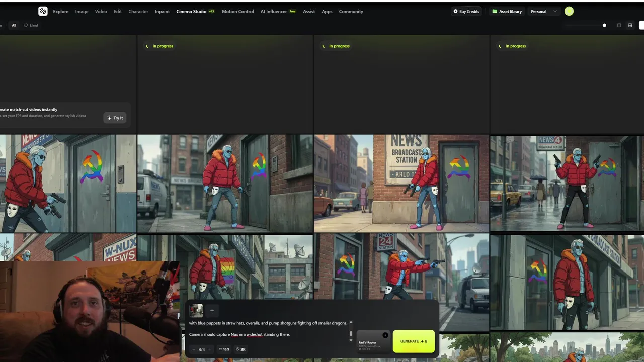The image size is (644, 362).
Task: Open W-NUX NEWS sign image
Action: [68, 247]
